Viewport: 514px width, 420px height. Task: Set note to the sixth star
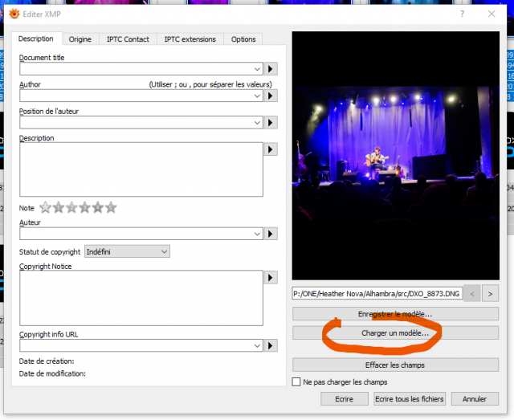111,207
